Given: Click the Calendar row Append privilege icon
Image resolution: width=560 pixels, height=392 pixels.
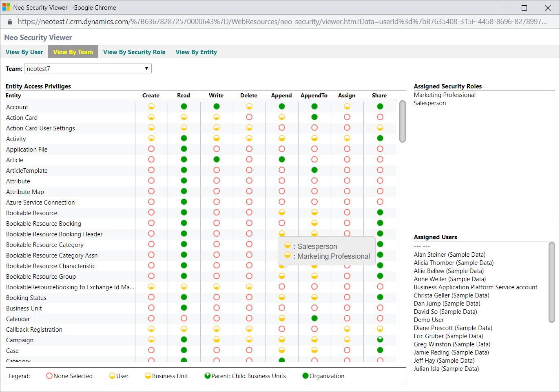Looking at the screenshot, I should click(282, 318).
